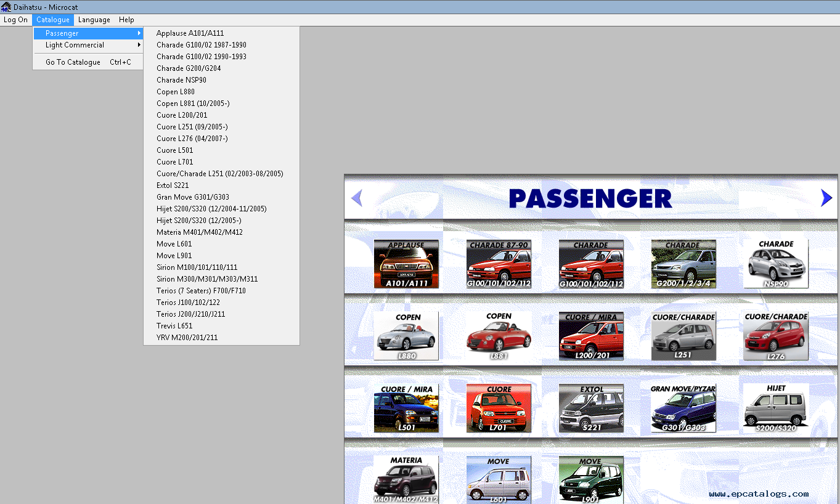Open the Language menu
840x504 pixels.
(94, 20)
